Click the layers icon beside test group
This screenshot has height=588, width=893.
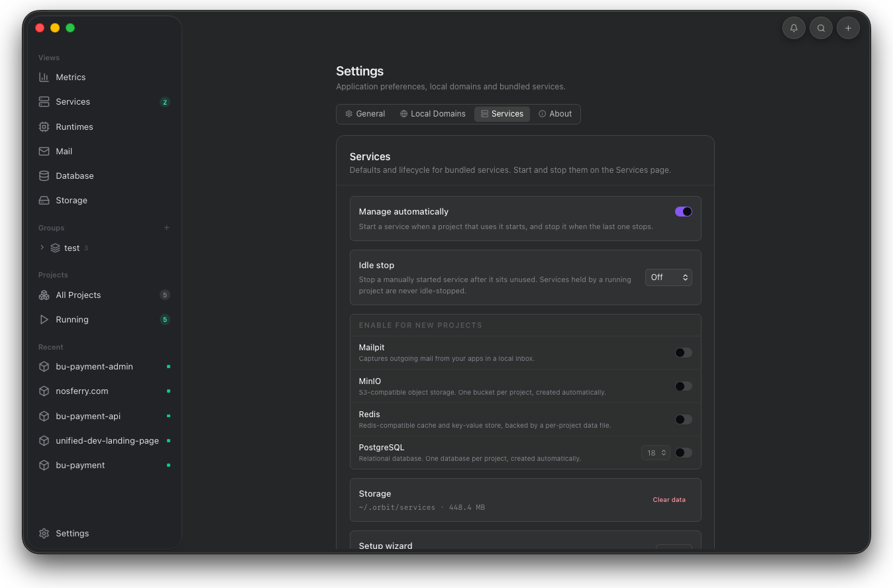[55, 248]
